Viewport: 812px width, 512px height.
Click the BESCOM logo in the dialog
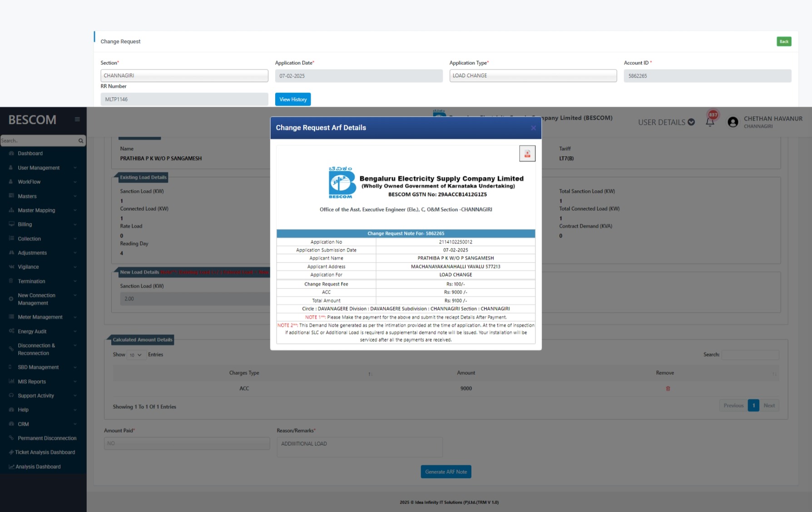pos(342,183)
